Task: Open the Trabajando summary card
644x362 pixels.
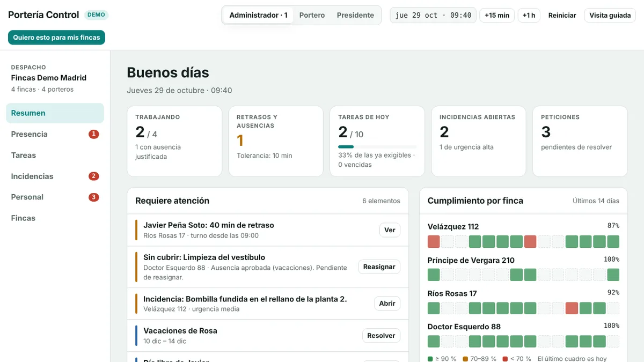Action: [x=174, y=141]
